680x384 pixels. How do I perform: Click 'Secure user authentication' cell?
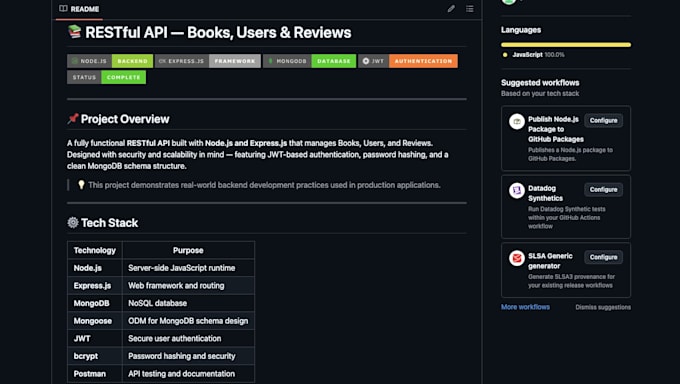click(188, 338)
